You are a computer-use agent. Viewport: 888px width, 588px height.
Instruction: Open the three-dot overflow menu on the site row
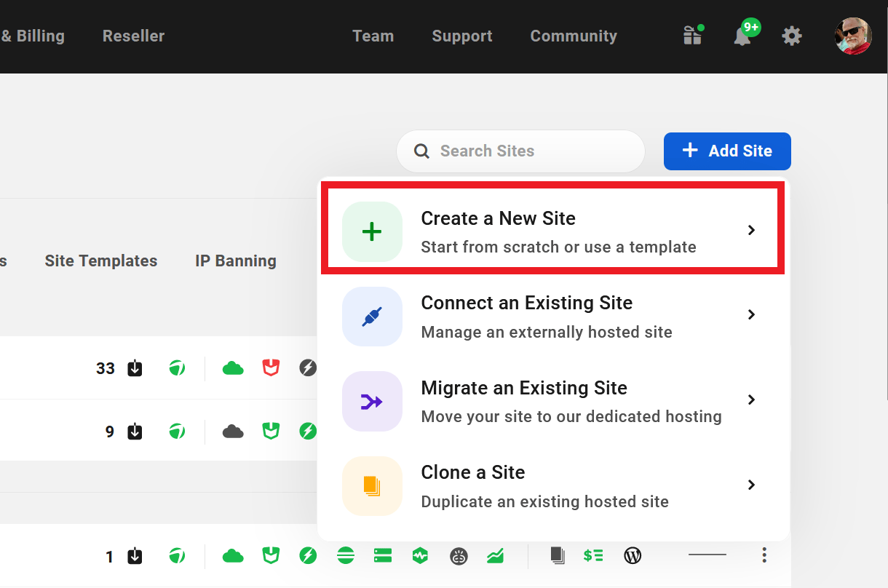pos(764,555)
